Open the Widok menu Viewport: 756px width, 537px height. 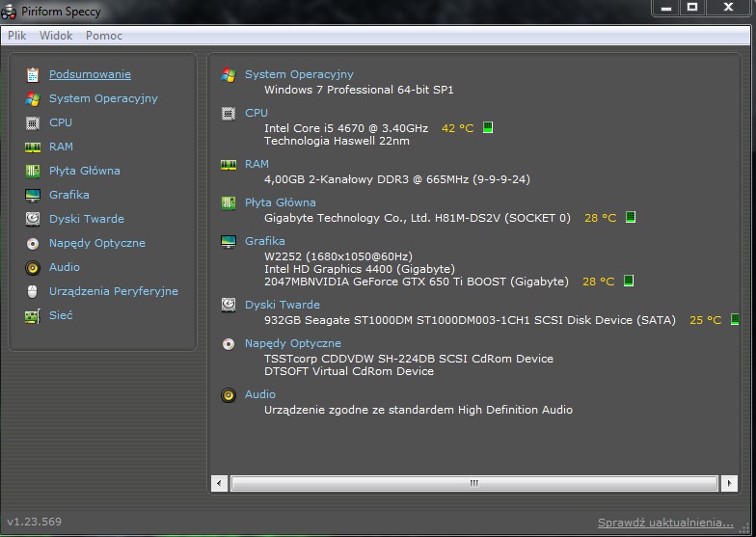click(56, 36)
